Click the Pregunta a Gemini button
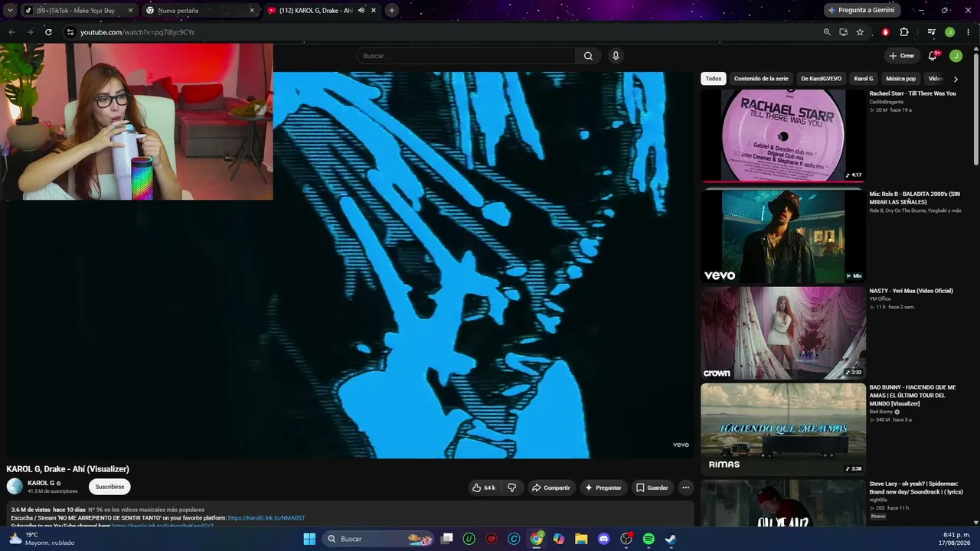Screen dimensions: 980x551 pos(861,10)
